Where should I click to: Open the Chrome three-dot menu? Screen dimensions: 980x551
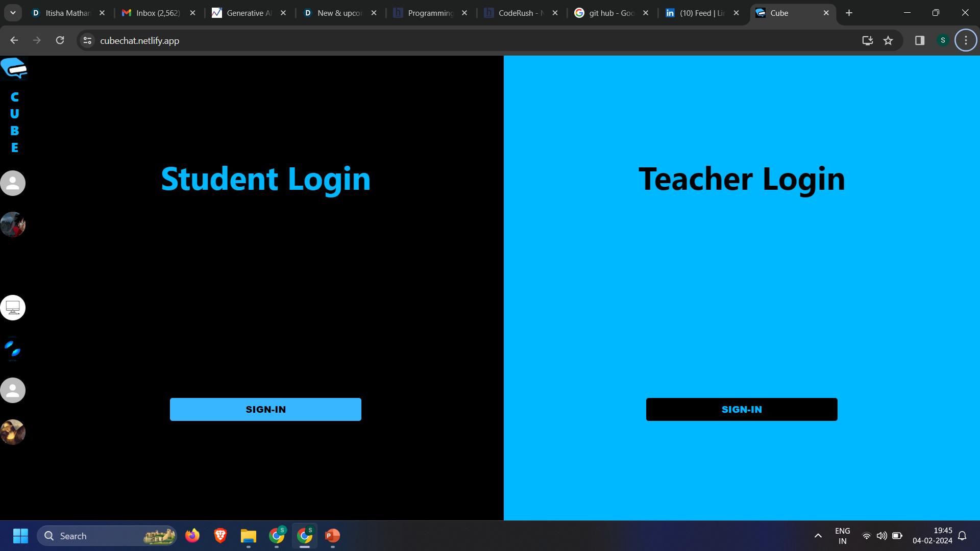coord(966,40)
